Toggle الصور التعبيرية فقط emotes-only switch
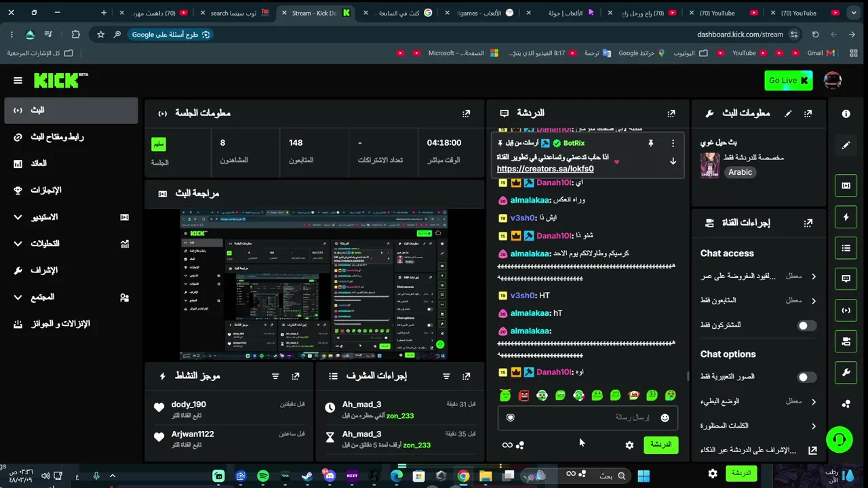868x488 pixels. tap(806, 377)
